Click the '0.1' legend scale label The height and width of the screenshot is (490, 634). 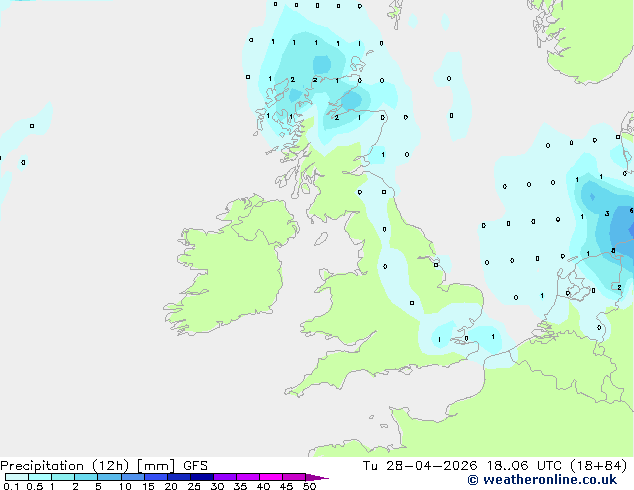[11, 486]
